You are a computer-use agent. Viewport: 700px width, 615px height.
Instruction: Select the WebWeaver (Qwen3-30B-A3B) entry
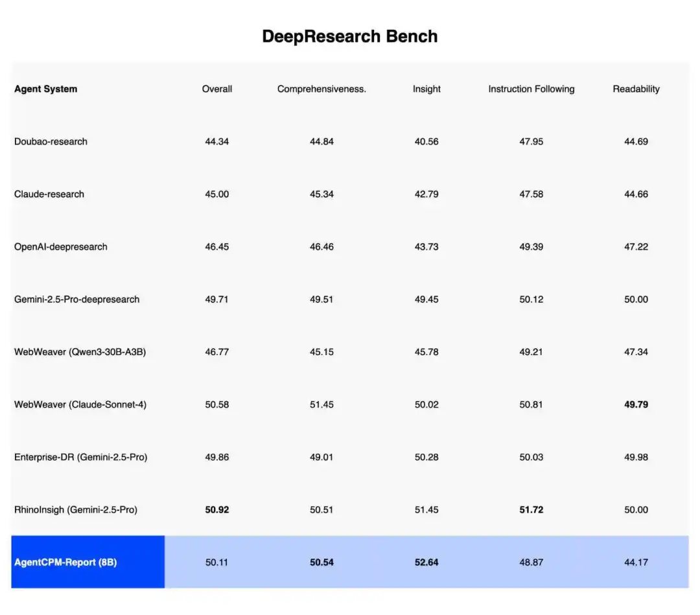click(78, 352)
